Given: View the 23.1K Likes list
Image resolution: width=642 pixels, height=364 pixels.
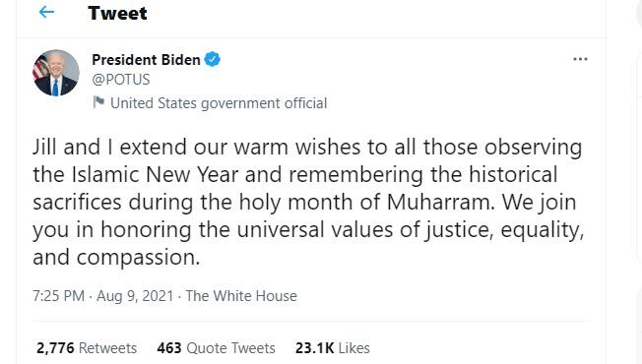Looking at the screenshot, I should pyautogui.click(x=333, y=348).
